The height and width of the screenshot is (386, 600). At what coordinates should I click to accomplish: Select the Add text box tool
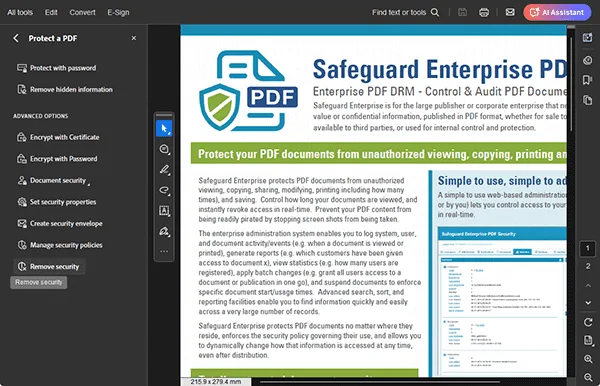[x=164, y=210]
